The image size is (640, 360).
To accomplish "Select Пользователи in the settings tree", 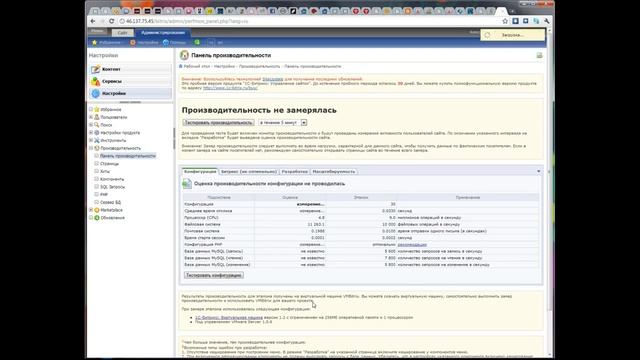I will pyautogui.click(x=114, y=117).
